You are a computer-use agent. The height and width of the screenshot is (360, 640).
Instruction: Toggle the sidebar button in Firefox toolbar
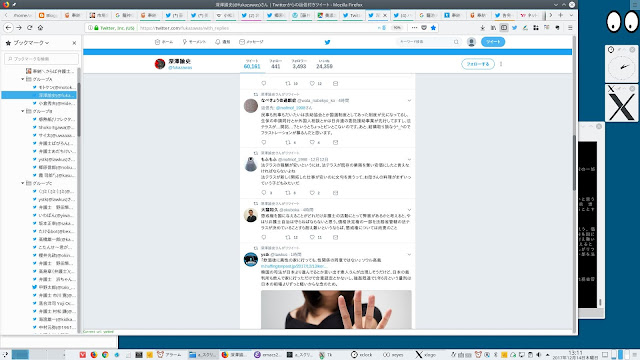(504, 28)
